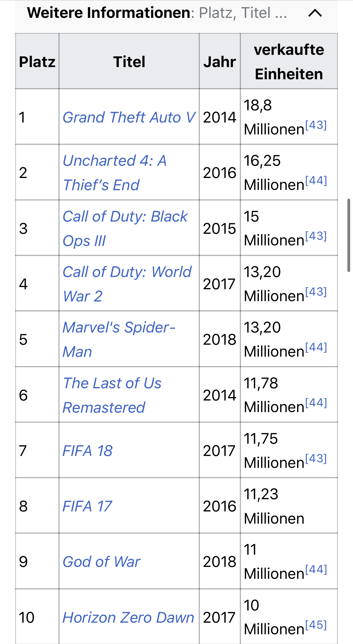Open Call of Duty: World War 2 link
Viewport: 353px width, 644px height.
pyautogui.click(x=127, y=284)
